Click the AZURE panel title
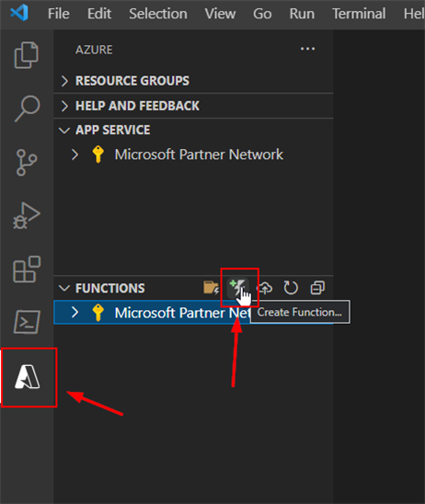The width and height of the screenshot is (425, 504). coord(94,50)
